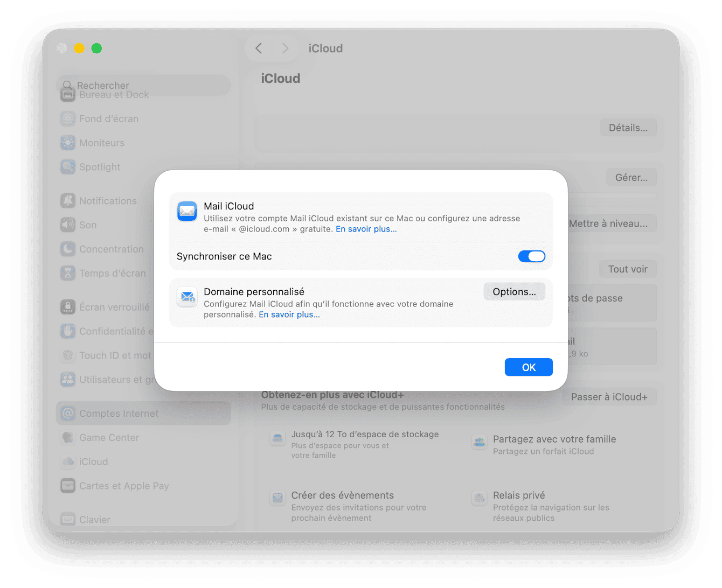Select Comptes Internet in the sidebar
Screen dimensions: 722x588
[119, 413]
